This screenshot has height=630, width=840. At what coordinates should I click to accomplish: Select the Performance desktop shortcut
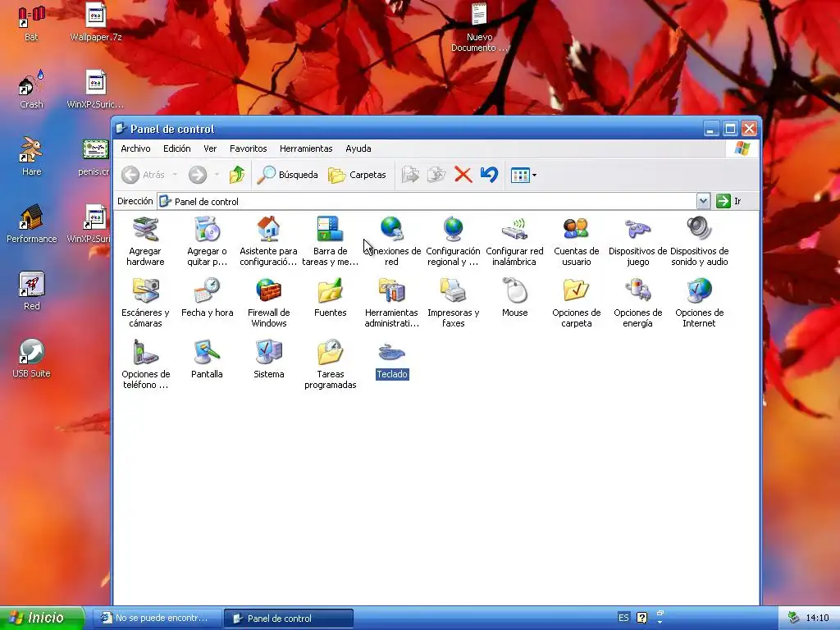[31, 225]
